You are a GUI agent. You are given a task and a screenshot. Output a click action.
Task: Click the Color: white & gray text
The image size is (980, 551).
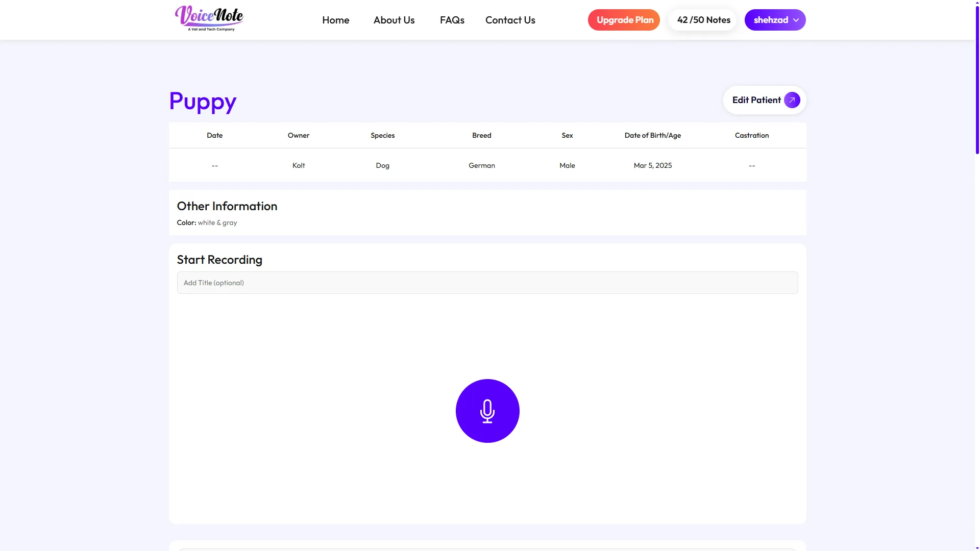click(x=207, y=223)
